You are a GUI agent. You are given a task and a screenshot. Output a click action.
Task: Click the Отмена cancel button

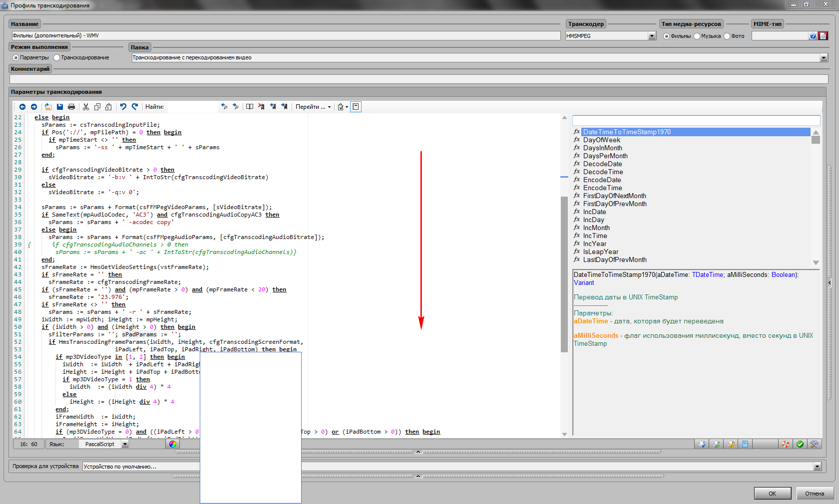click(815, 494)
